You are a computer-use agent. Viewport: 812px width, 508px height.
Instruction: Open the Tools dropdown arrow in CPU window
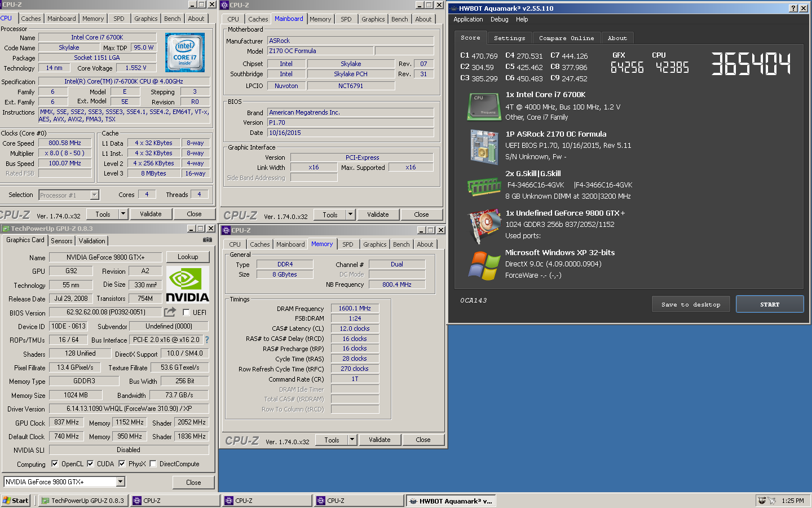click(x=123, y=214)
